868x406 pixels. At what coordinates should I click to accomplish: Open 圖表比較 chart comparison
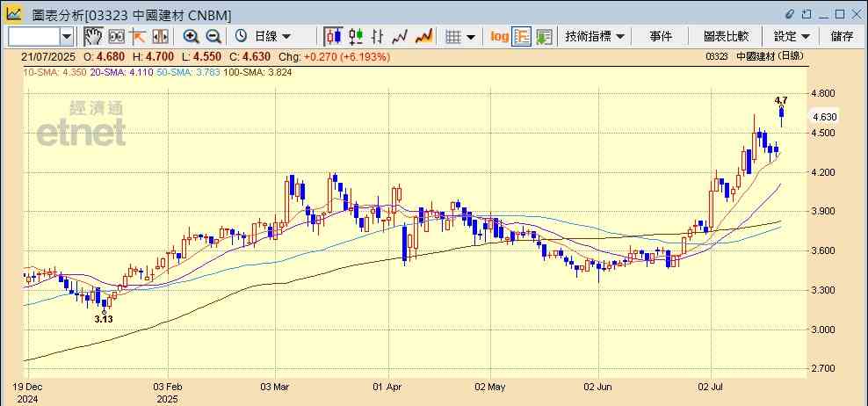(727, 37)
